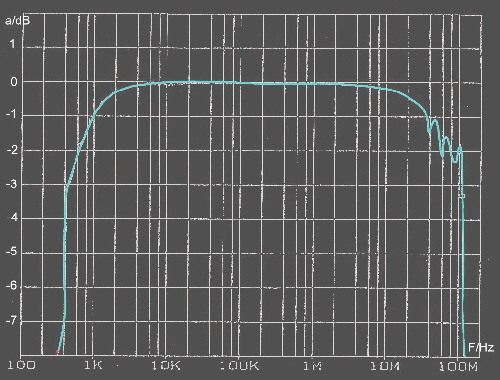Click the 100 frequency axis label
500x380 pixels.
click(x=21, y=365)
